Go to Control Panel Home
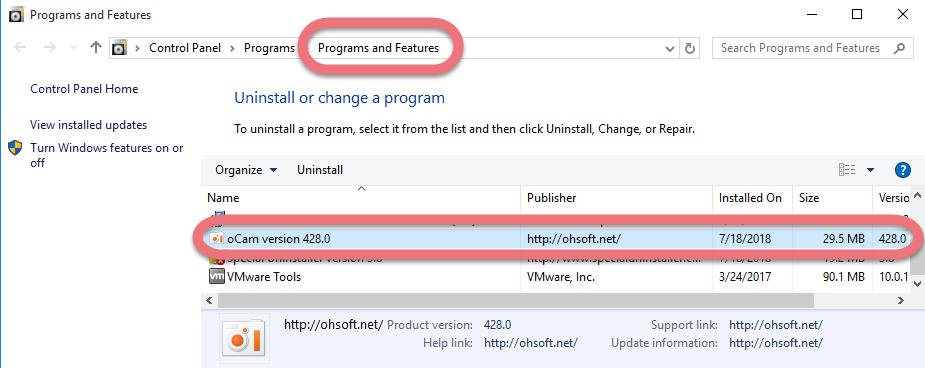Screen dimensions: 925x368 (84, 89)
